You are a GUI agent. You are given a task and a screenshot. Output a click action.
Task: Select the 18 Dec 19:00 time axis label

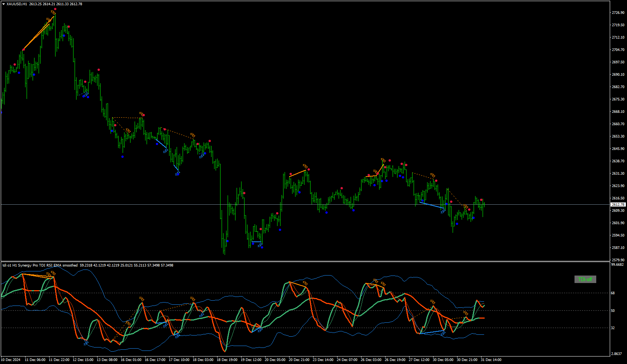pos(227,360)
